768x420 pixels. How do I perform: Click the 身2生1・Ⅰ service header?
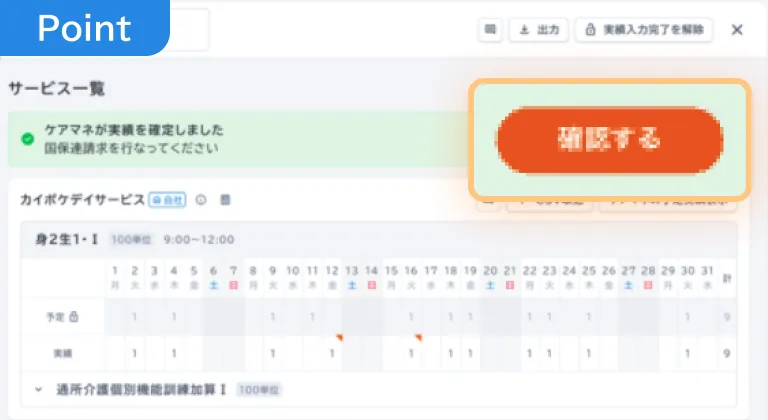[68, 240]
